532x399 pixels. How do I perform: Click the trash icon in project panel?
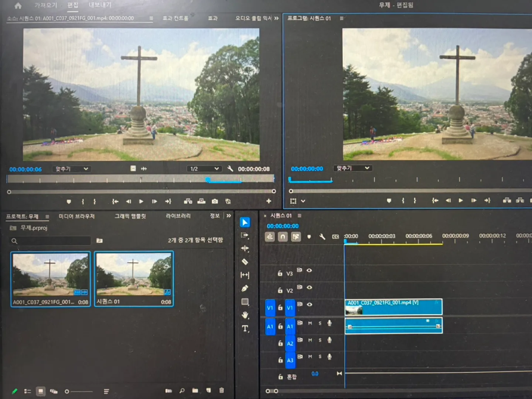pos(222,391)
